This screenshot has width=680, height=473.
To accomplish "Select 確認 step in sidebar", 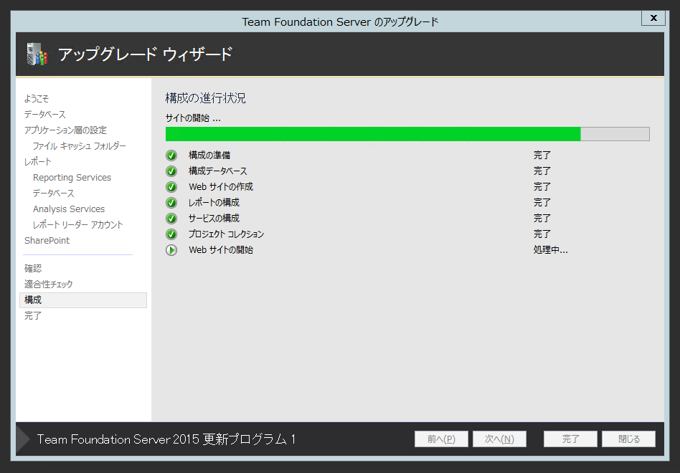I will pyautogui.click(x=33, y=268).
